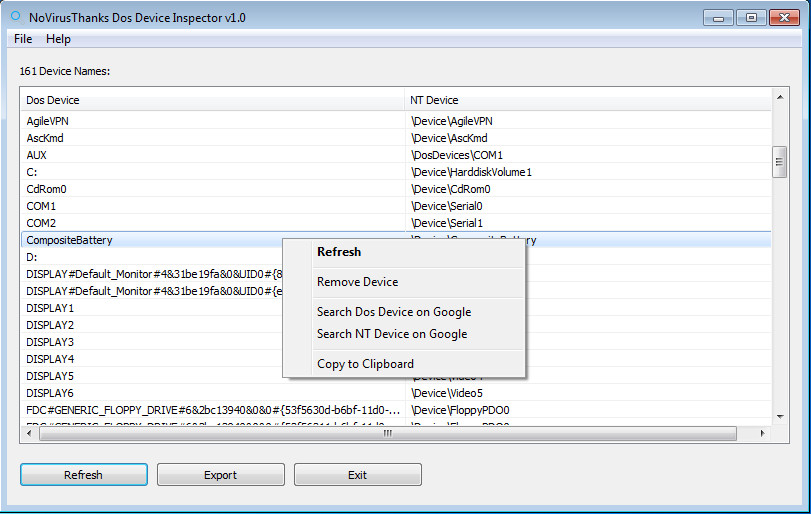This screenshot has height=514, width=811.
Task: Select the AUX device row
Action: pos(396,155)
